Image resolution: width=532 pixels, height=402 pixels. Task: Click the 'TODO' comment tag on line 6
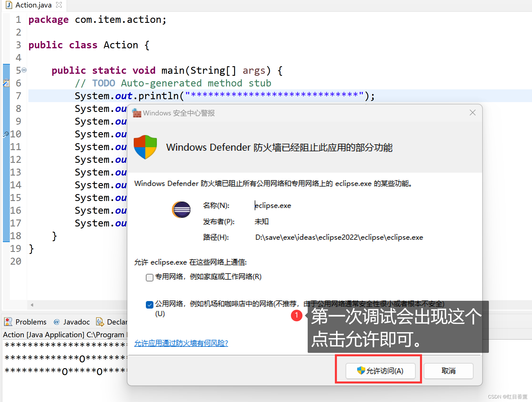pos(104,83)
